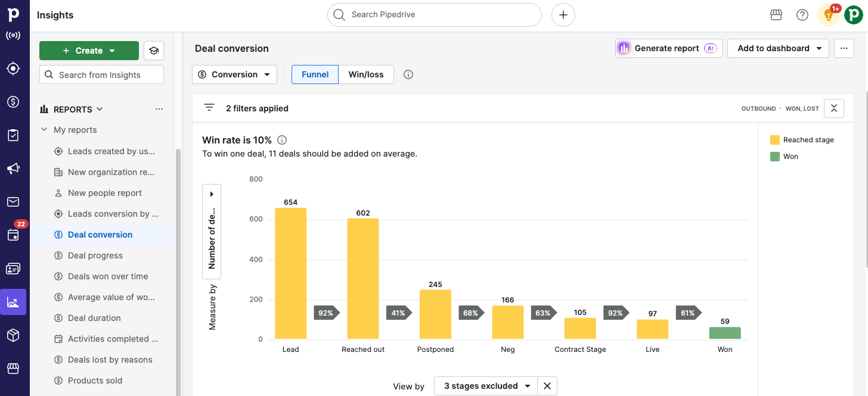Open the Deals dollar icon in sidebar
Image resolution: width=868 pixels, height=396 pixels.
13,102
